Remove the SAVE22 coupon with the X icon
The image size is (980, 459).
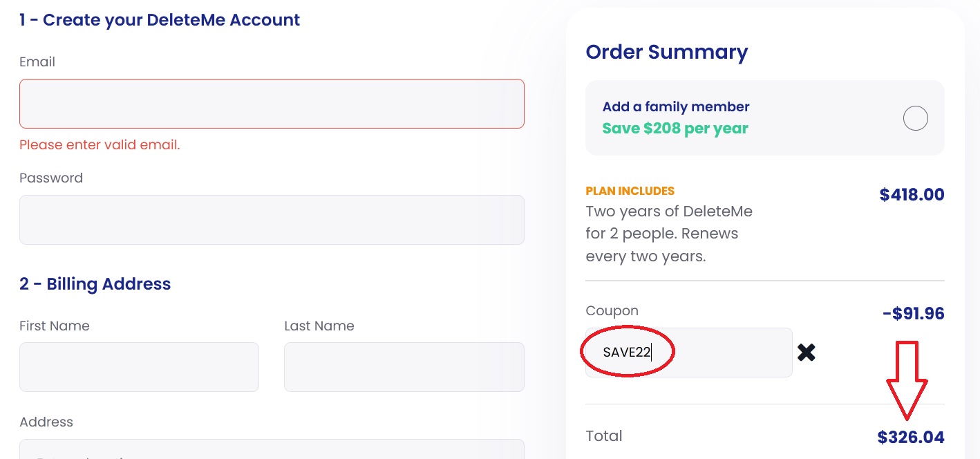click(x=806, y=353)
